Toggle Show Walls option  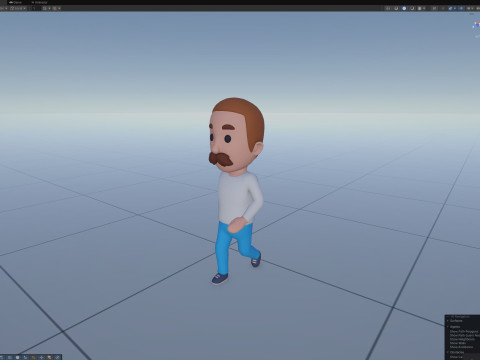coord(458,343)
